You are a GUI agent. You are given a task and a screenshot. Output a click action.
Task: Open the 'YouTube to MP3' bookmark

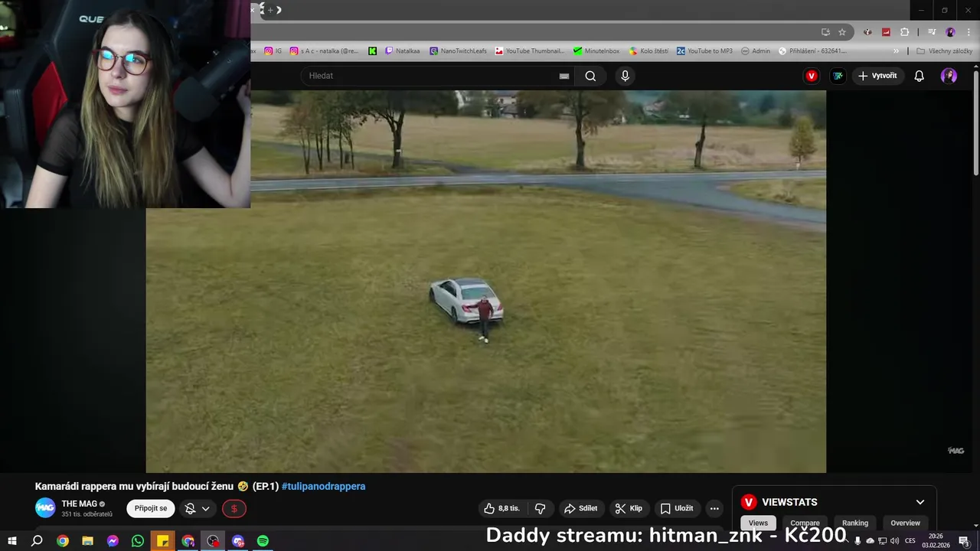pyautogui.click(x=704, y=51)
